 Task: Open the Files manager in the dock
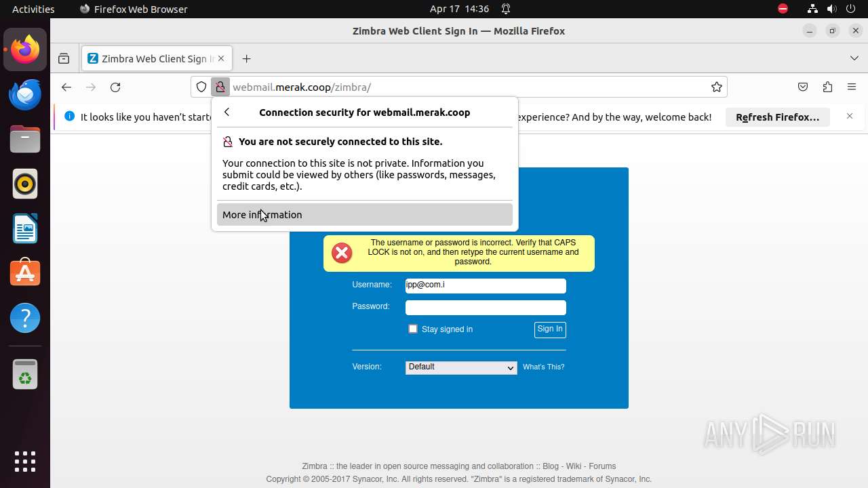tap(25, 139)
